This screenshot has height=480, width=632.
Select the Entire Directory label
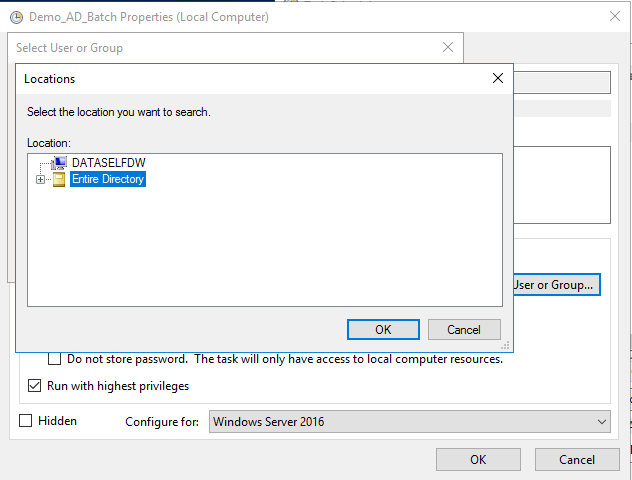(x=108, y=179)
